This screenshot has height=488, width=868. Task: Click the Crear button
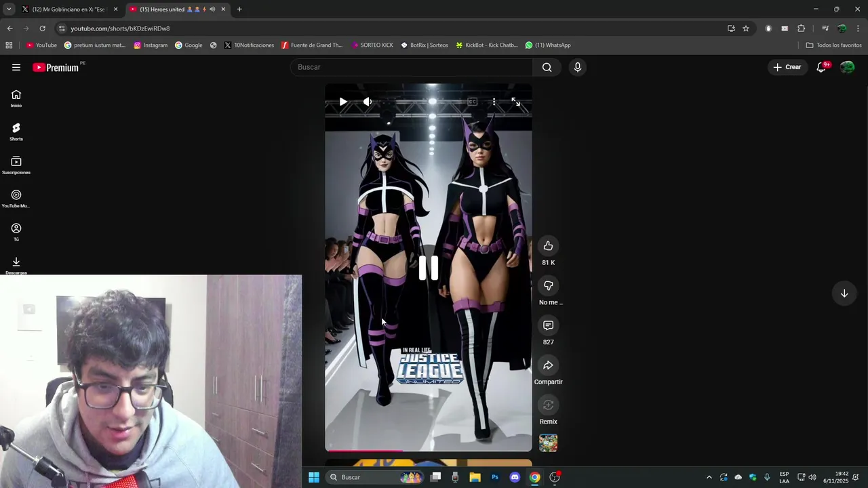788,67
